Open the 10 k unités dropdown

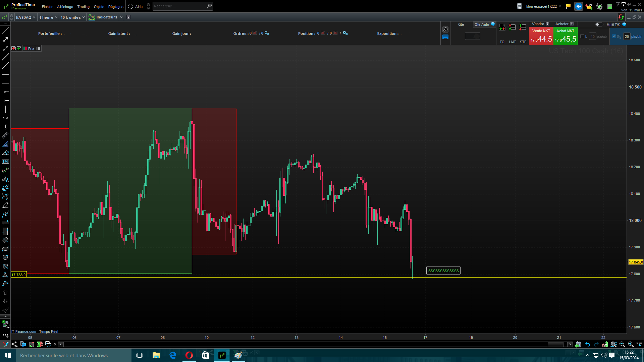point(72,17)
